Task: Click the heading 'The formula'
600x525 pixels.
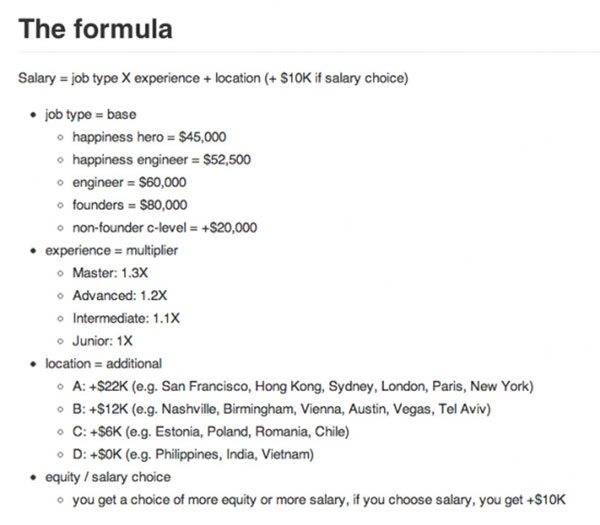Action: tap(95, 29)
